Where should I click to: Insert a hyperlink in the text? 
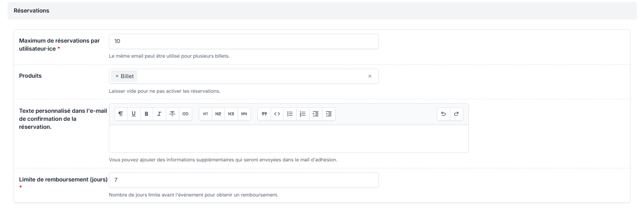pos(185,114)
